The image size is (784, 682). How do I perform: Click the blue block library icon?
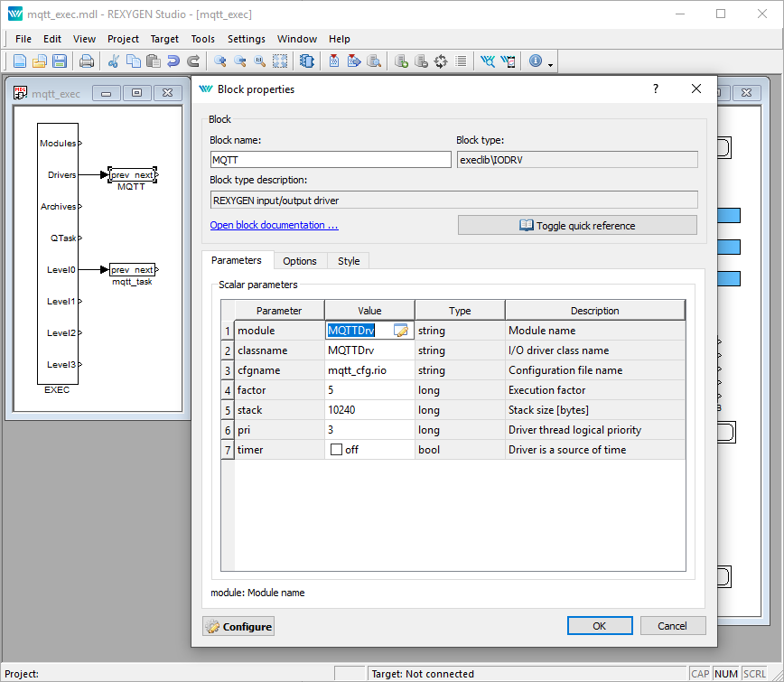(306, 61)
